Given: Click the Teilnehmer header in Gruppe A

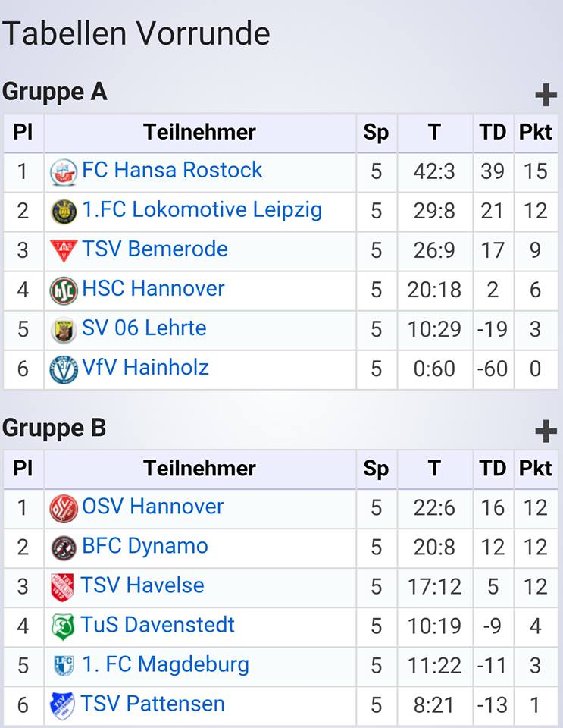Looking at the screenshot, I should click(x=199, y=132).
